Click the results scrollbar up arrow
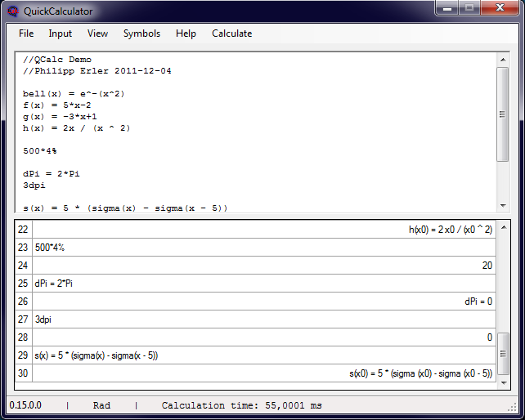Image resolution: width=525 pixels, height=420 pixels. pyautogui.click(x=504, y=228)
